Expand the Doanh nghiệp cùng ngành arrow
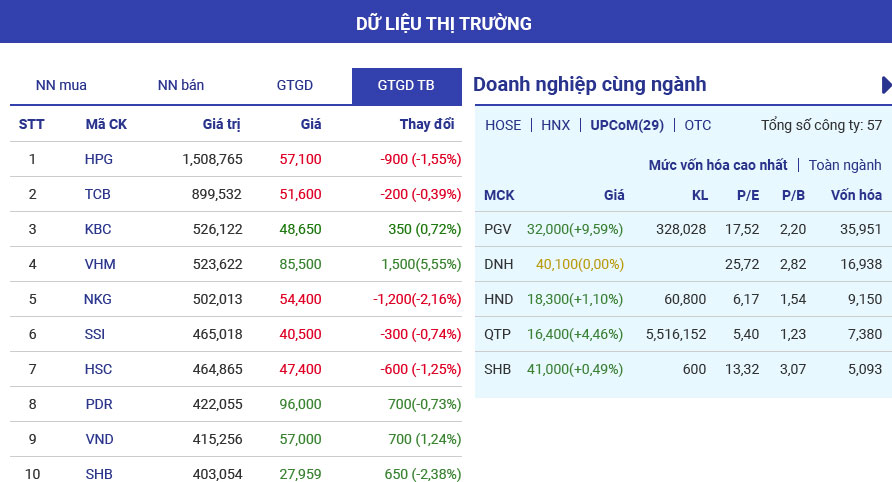Viewport: 892px width, 482px height. point(886,85)
